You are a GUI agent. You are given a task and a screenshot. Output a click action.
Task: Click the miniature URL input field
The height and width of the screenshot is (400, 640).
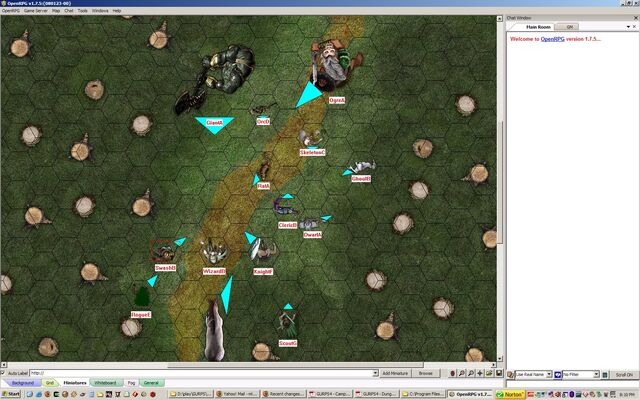pyautogui.click(x=201, y=373)
